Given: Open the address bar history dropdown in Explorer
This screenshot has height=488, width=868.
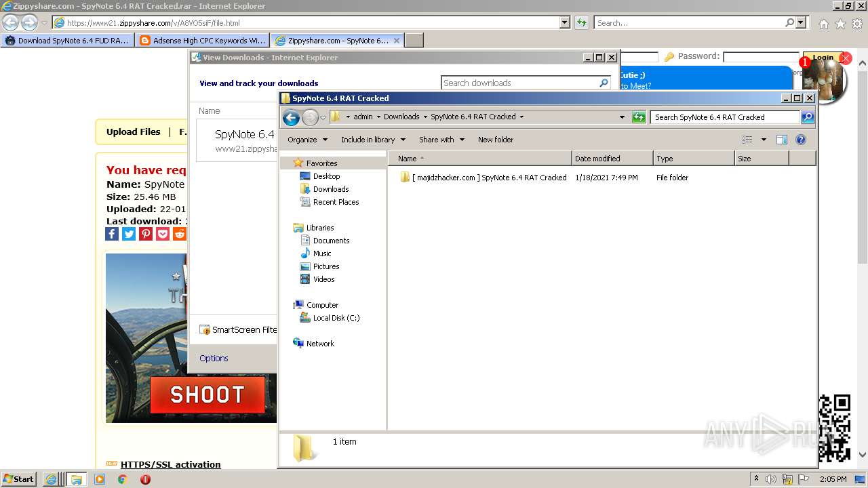Looking at the screenshot, I should click(622, 117).
